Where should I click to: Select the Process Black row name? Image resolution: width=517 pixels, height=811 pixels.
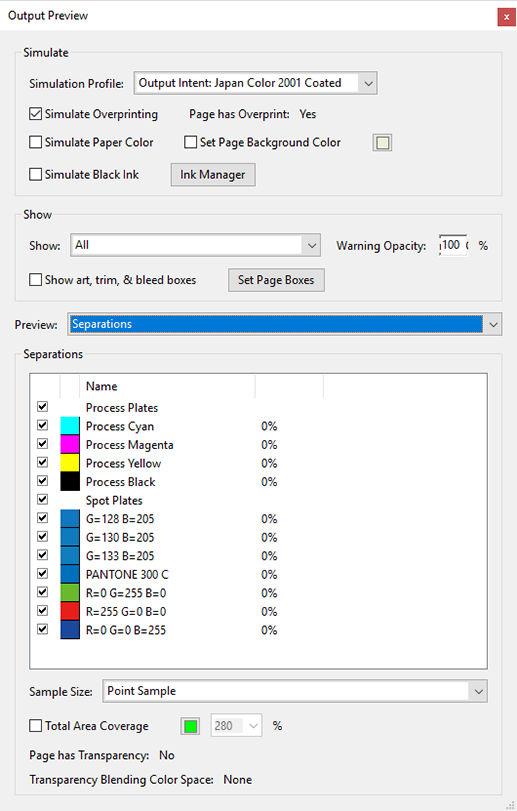click(x=120, y=482)
